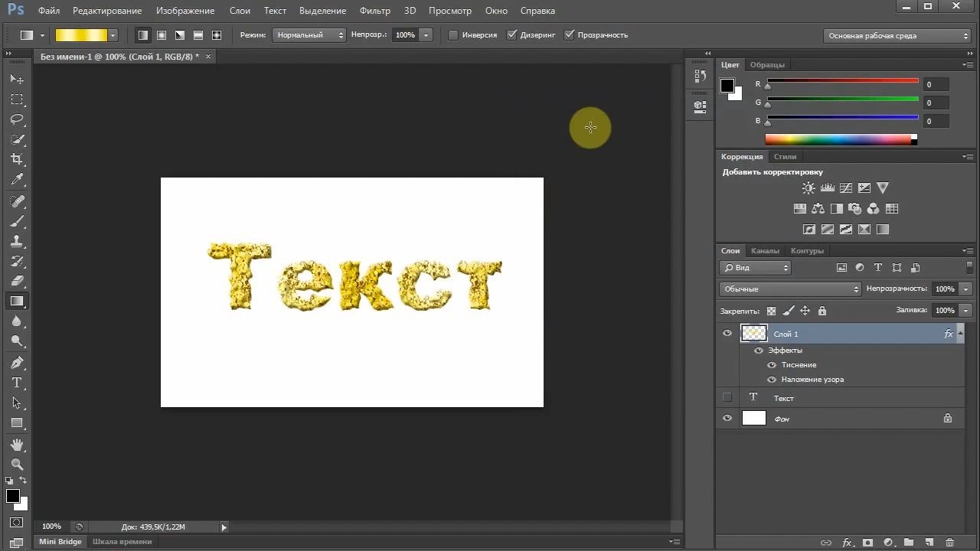Open the layer filter Вид dropdown

756,268
